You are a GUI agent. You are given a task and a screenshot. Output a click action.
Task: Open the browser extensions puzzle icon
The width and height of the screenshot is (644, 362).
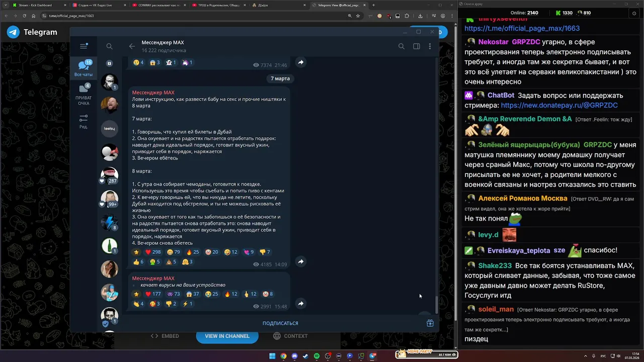point(408,16)
